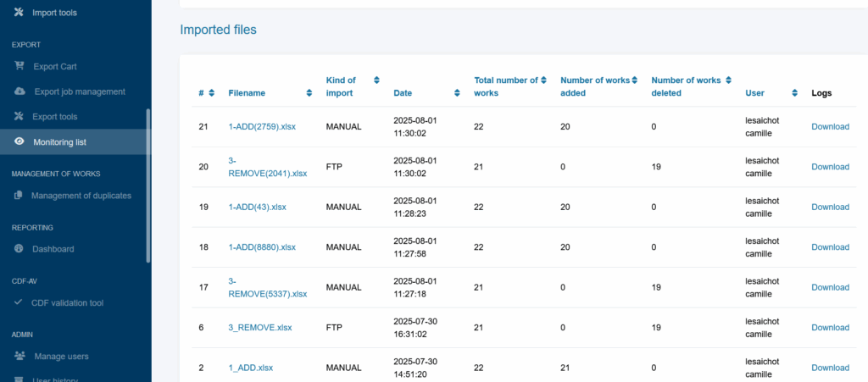Click the Import tools wrench icon
Screen dimensions: 868x382
(x=19, y=12)
